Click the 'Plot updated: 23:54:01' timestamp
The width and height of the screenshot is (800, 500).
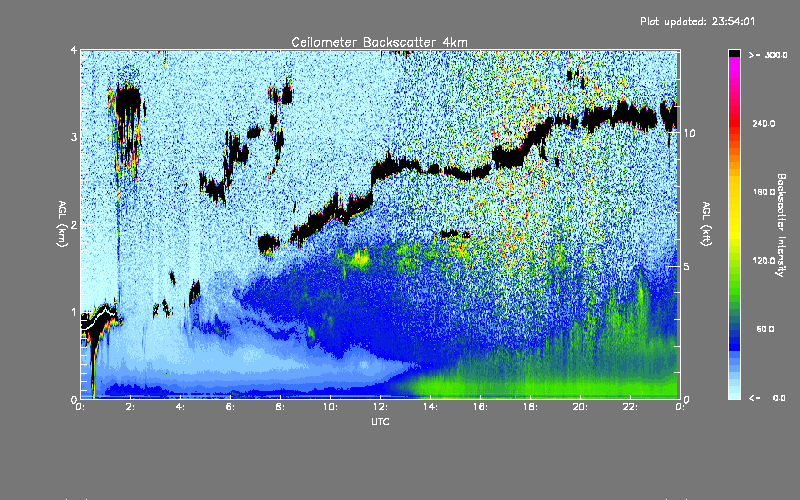(x=697, y=21)
